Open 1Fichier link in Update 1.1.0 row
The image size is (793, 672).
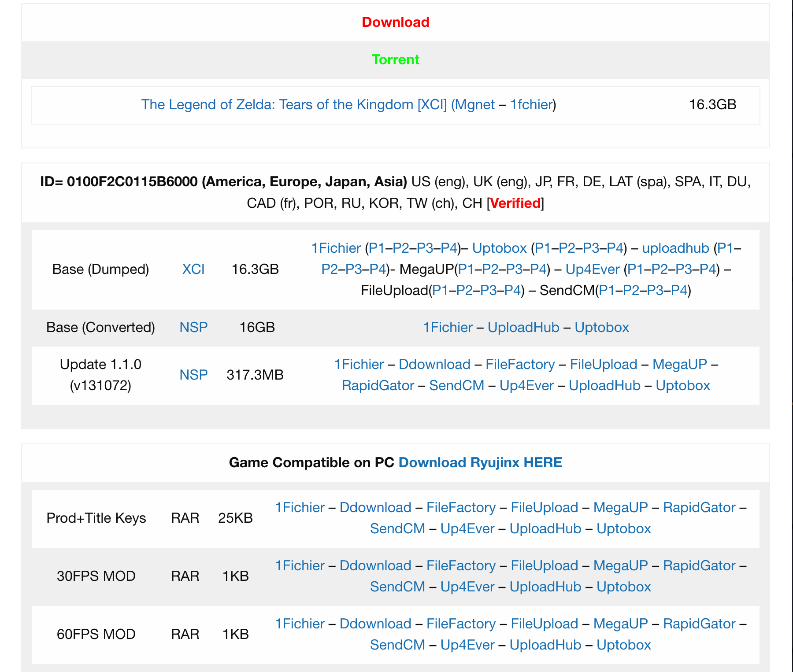click(x=359, y=364)
